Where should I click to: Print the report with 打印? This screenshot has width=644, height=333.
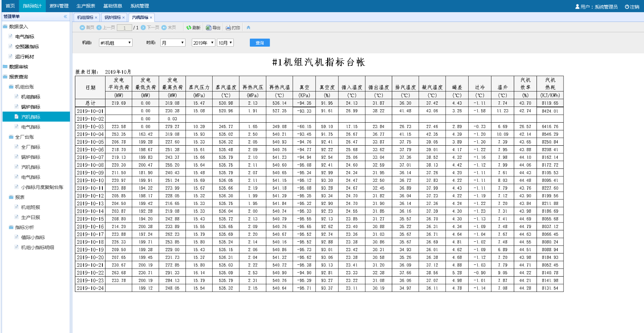(233, 27)
